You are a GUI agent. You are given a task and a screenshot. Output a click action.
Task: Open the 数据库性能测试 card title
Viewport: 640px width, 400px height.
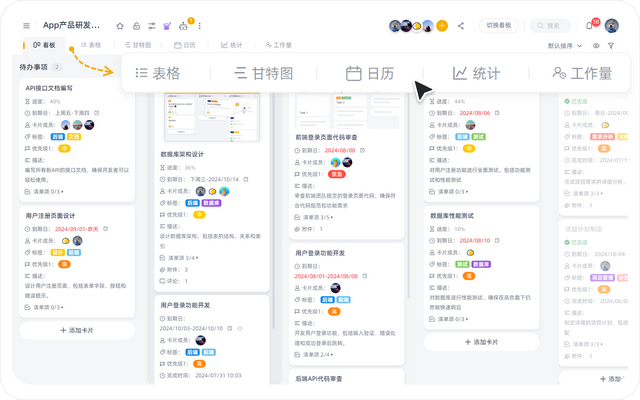tap(452, 216)
